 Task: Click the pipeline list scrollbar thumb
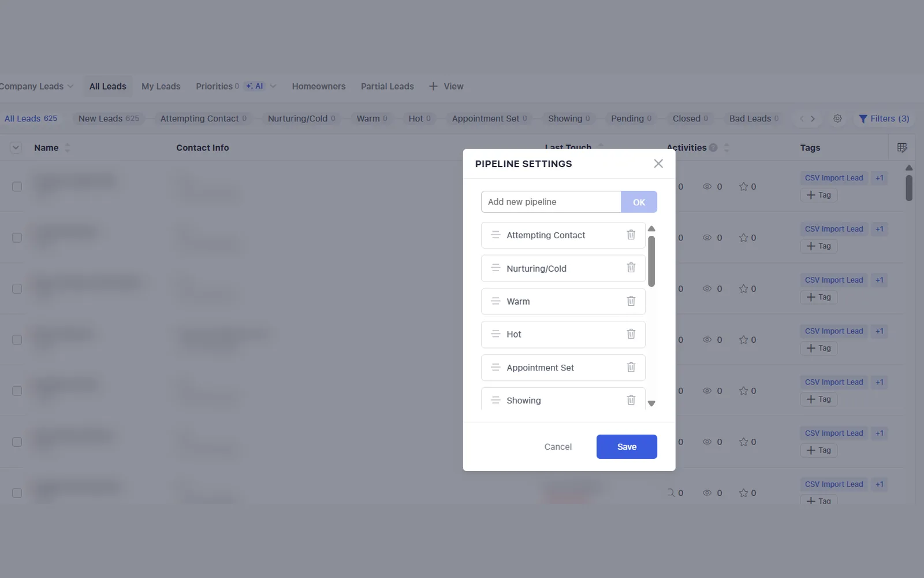(651, 261)
